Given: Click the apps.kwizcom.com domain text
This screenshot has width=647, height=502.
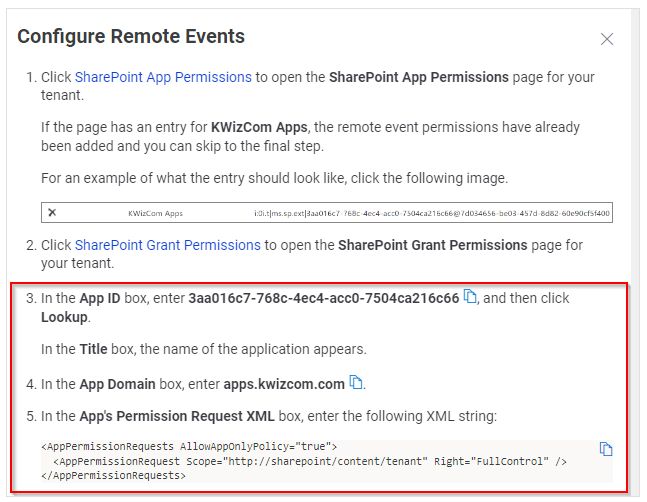Looking at the screenshot, I should tap(284, 384).
